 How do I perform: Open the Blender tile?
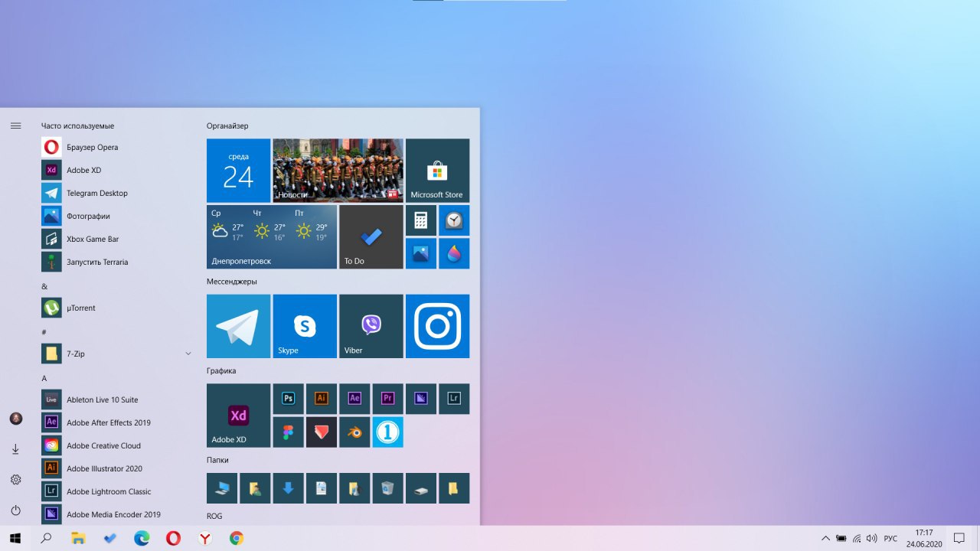[x=354, y=432]
